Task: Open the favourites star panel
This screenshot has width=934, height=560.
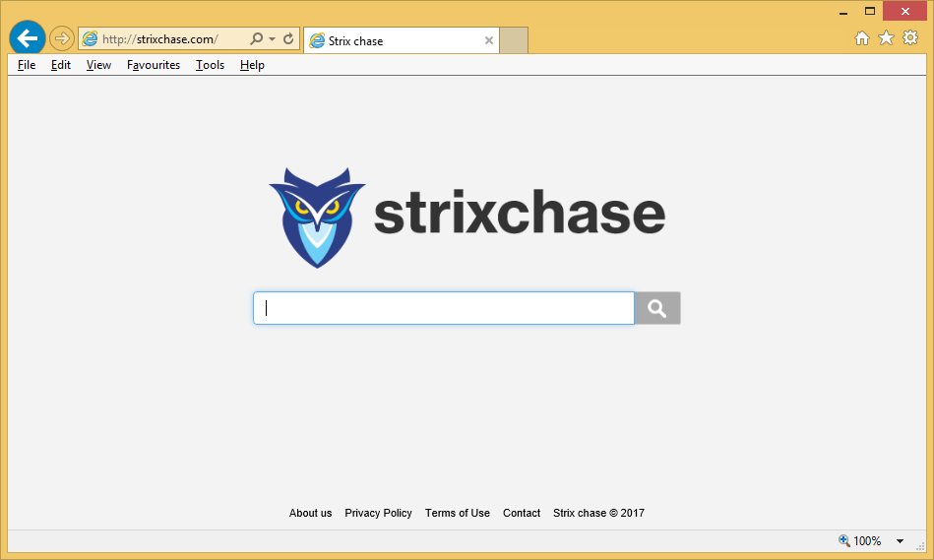Action: [887, 38]
